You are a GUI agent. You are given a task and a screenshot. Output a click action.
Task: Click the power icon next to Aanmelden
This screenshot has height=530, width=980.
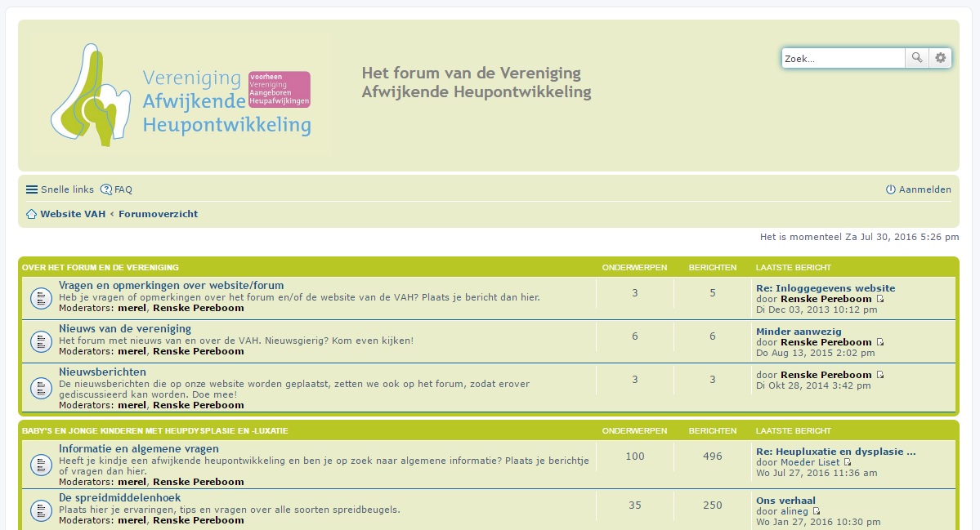click(x=889, y=189)
